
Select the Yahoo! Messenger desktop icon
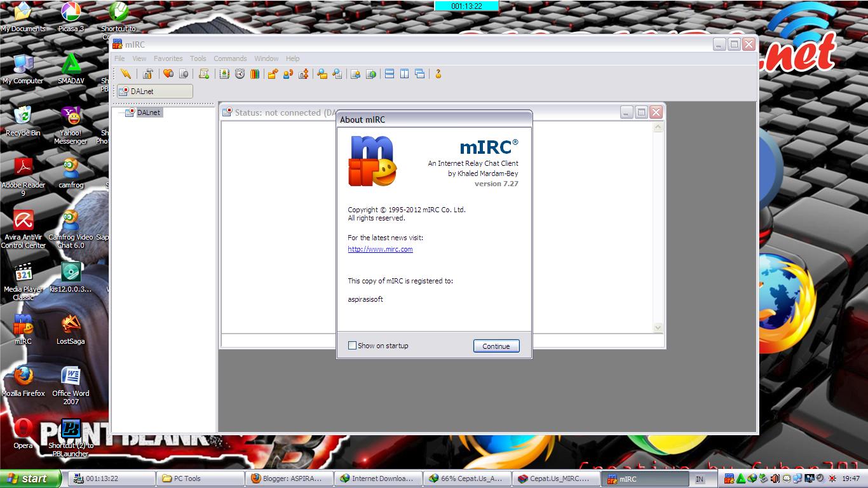[71, 125]
